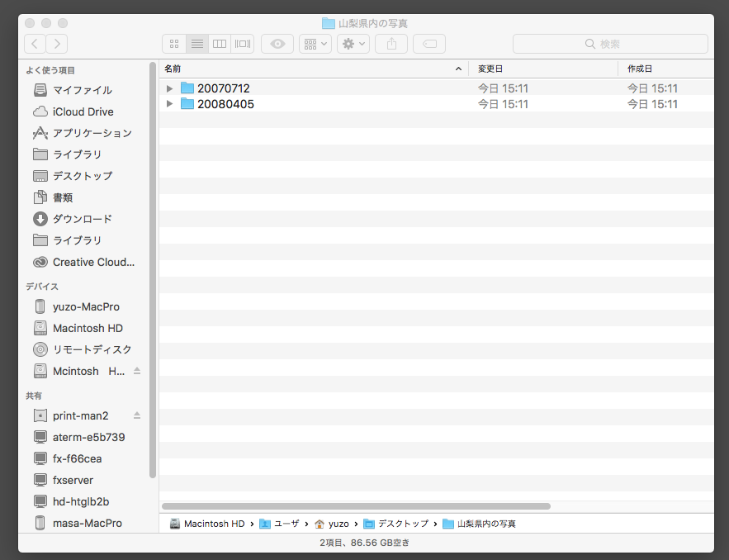Click the 変更日 value of 20070712

click(x=503, y=88)
